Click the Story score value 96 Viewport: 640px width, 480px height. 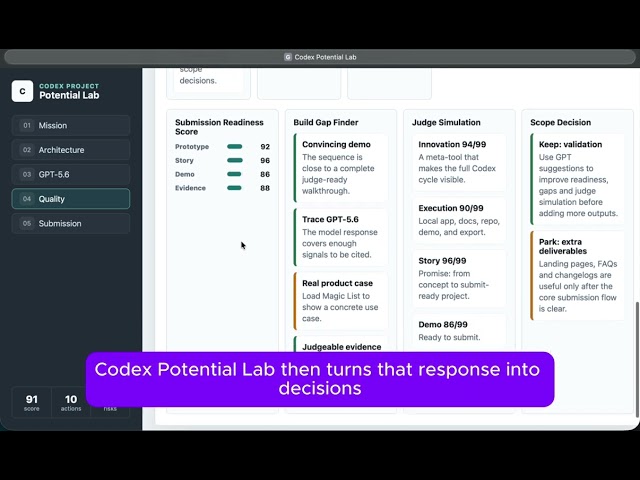(x=265, y=160)
